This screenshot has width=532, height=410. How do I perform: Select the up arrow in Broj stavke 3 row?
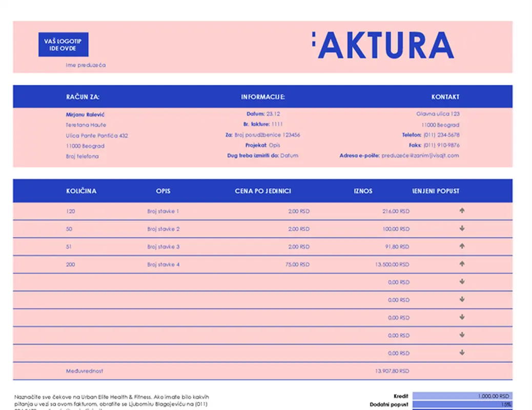[x=462, y=246]
